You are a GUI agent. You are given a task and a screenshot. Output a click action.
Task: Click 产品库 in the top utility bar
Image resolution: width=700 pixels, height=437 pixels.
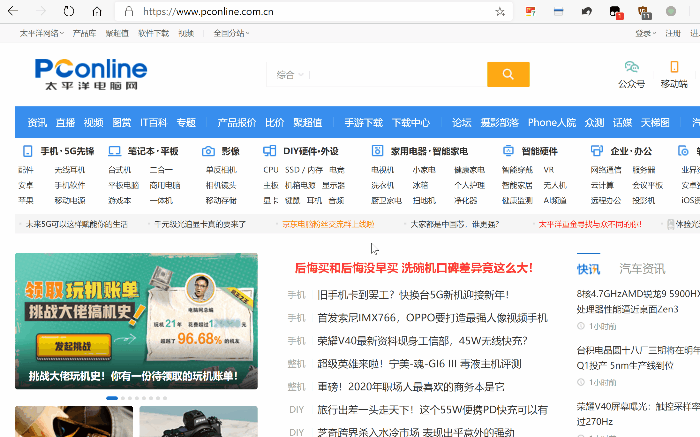click(84, 33)
